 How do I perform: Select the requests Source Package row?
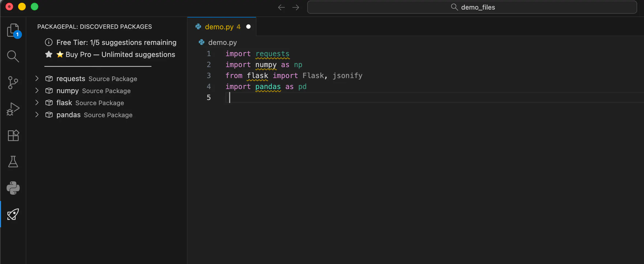[x=107, y=79]
